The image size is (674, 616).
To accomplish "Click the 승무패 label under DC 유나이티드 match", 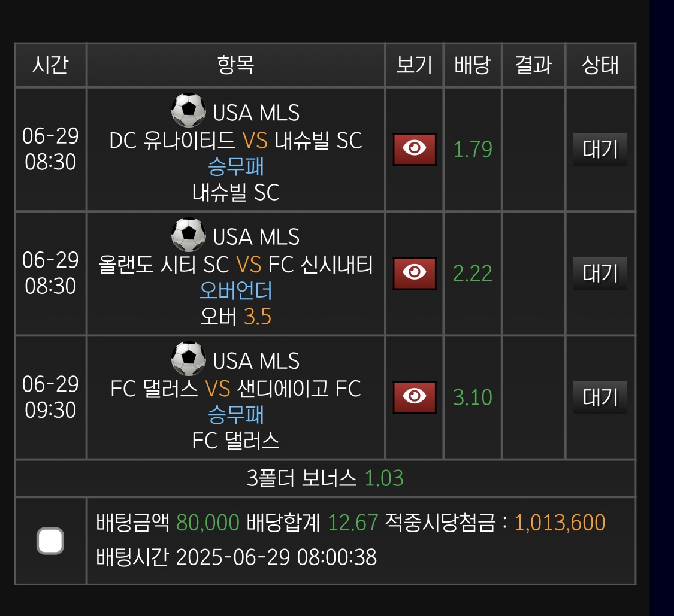I will [236, 166].
